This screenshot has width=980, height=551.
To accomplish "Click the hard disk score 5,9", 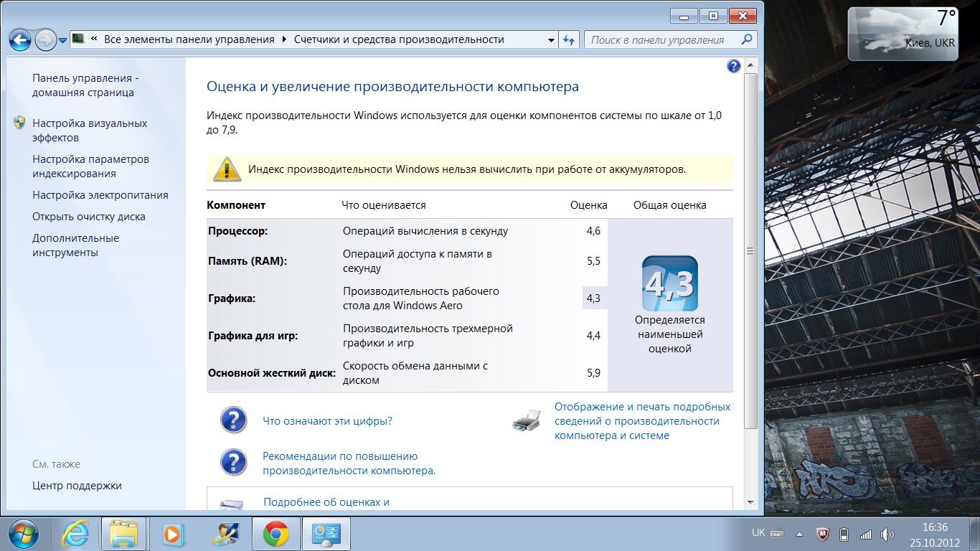I will coord(593,373).
